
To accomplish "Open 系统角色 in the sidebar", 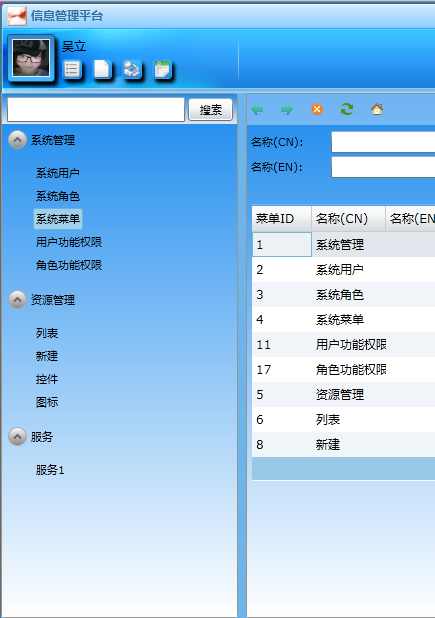I will pyautogui.click(x=58, y=196).
